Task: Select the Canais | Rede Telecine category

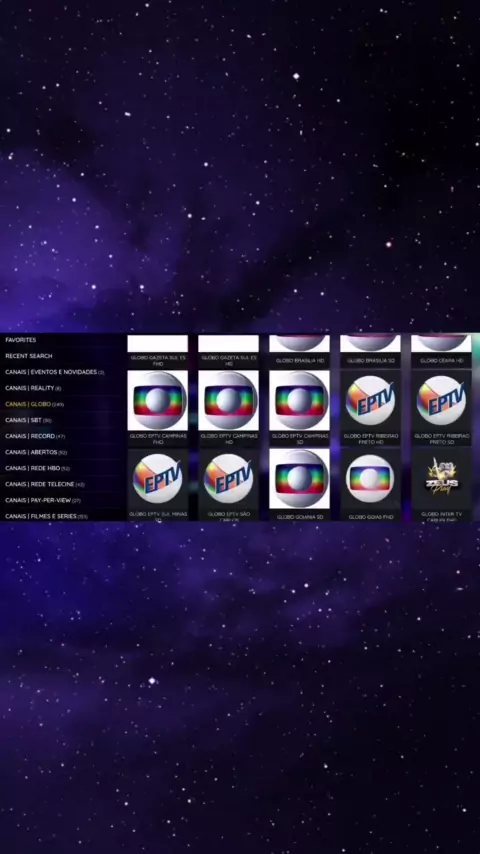Action: pyautogui.click(x=45, y=484)
